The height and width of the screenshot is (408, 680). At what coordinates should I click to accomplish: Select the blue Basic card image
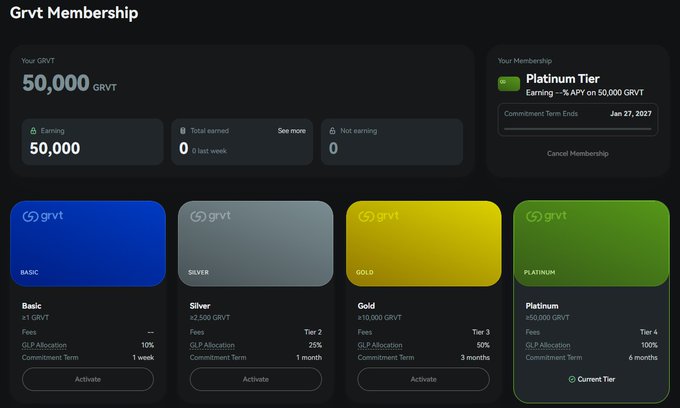88,243
